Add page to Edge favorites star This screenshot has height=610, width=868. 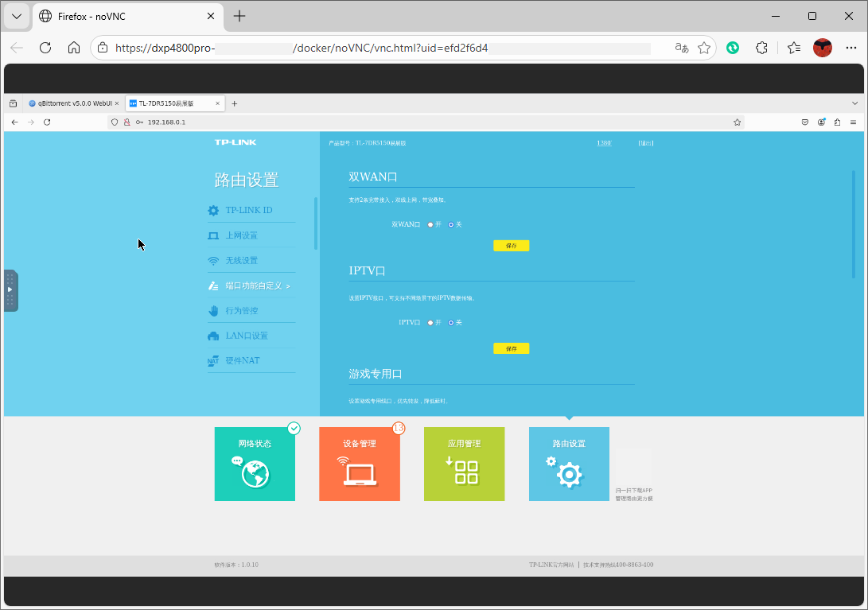(x=704, y=49)
